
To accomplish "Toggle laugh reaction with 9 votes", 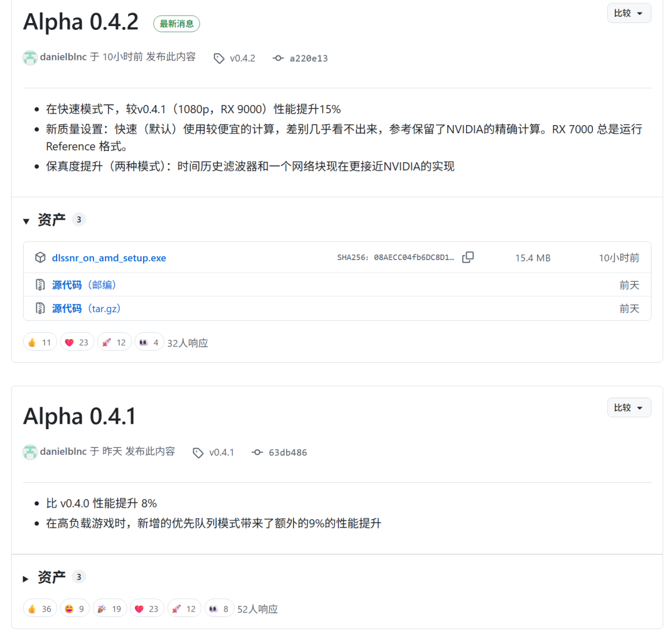I will (75, 608).
